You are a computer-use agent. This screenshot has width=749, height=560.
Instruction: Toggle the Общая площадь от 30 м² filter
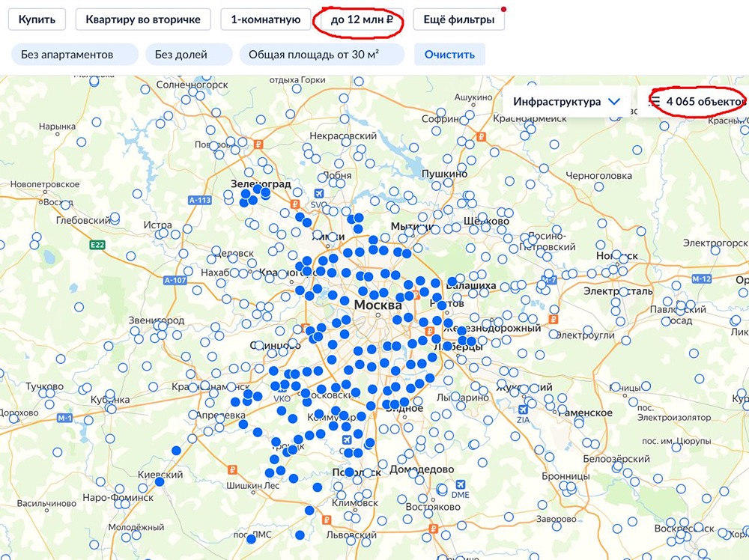click(x=319, y=54)
